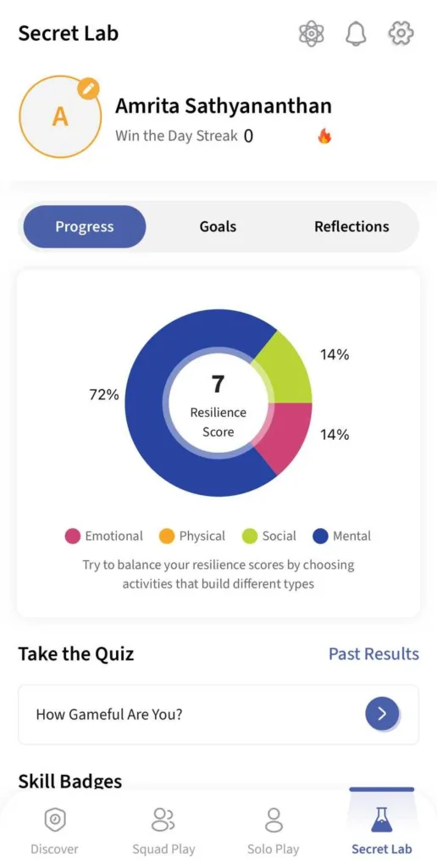Tap the Resilience Score center of chart

point(218,403)
